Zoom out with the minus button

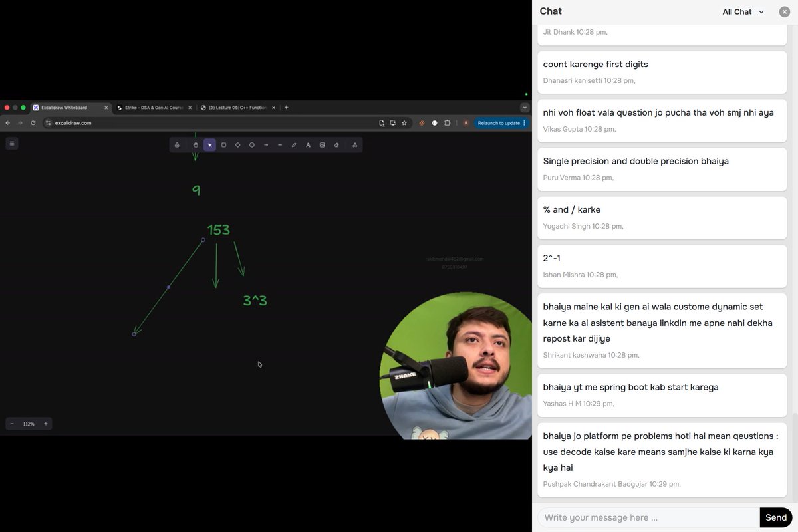click(x=12, y=424)
